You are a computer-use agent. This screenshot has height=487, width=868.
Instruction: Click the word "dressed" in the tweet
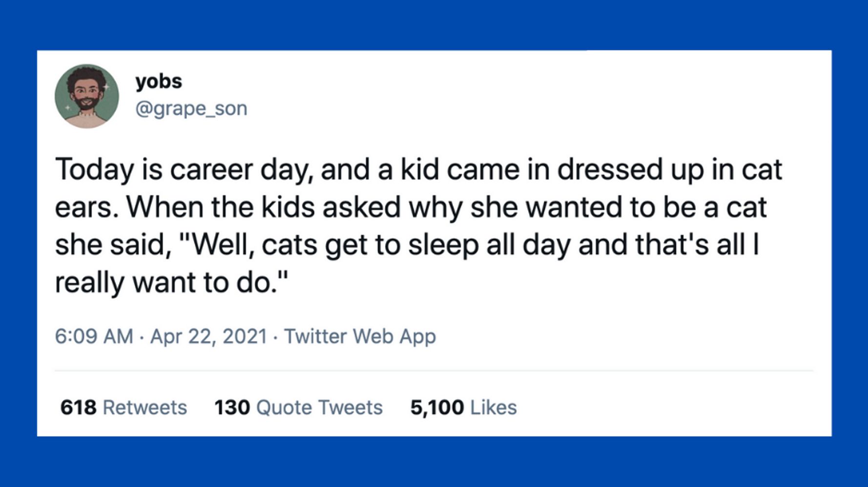(x=610, y=169)
